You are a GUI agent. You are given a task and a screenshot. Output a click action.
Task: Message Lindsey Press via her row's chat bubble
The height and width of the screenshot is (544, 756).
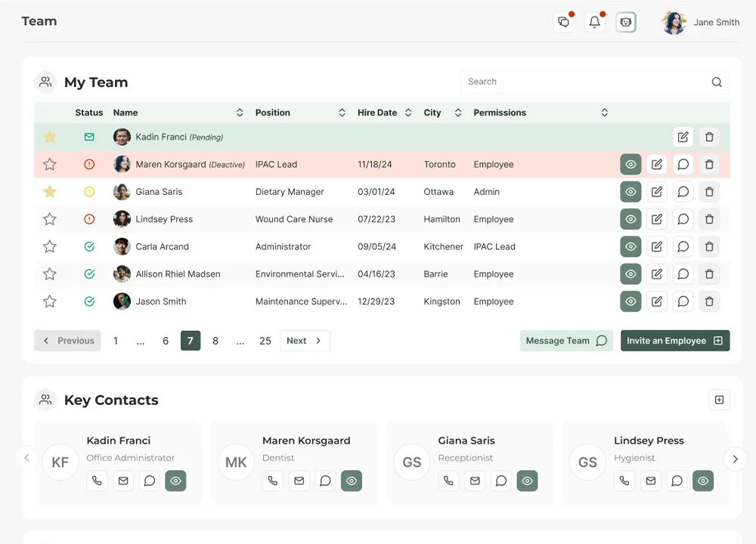point(683,219)
